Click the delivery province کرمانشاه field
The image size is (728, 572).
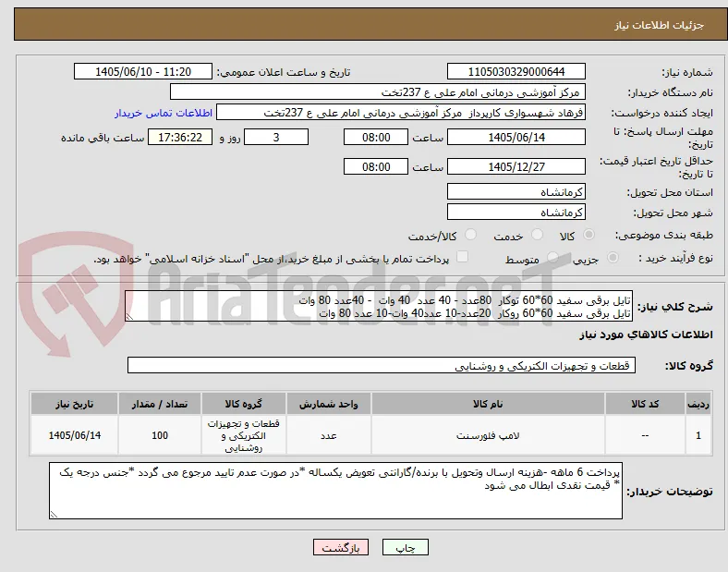(x=516, y=192)
